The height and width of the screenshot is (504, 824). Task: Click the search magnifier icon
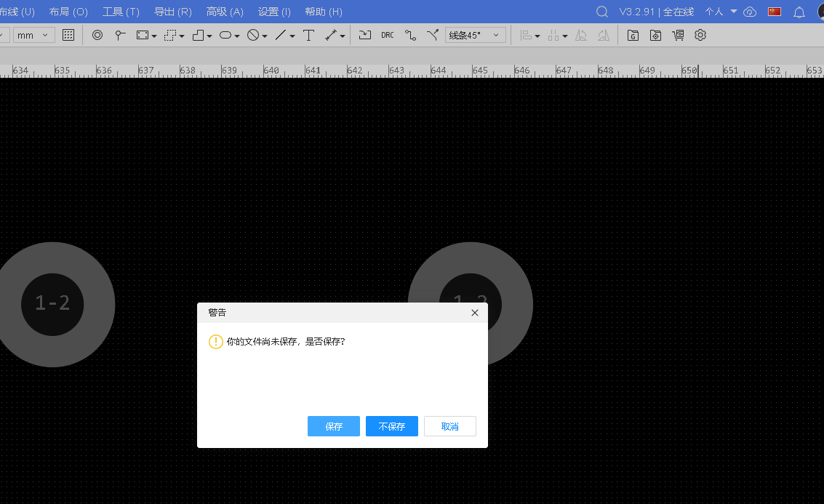(x=602, y=12)
